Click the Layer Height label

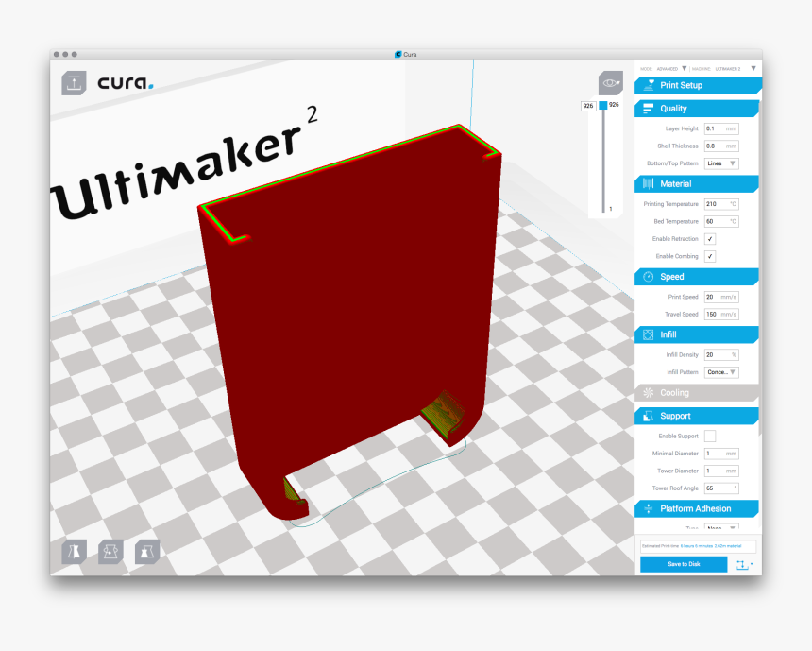[x=682, y=128]
